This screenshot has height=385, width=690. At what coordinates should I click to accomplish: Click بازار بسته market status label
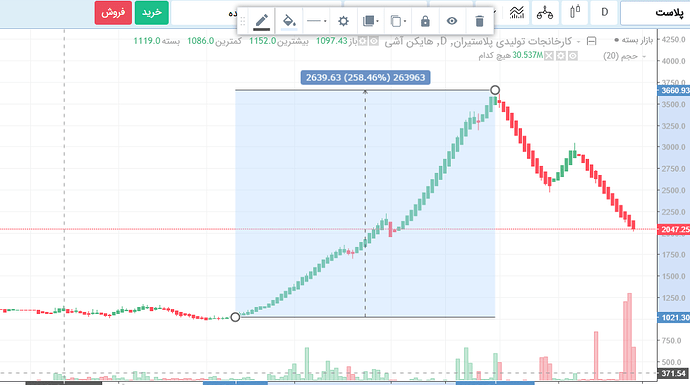pyautogui.click(x=637, y=40)
